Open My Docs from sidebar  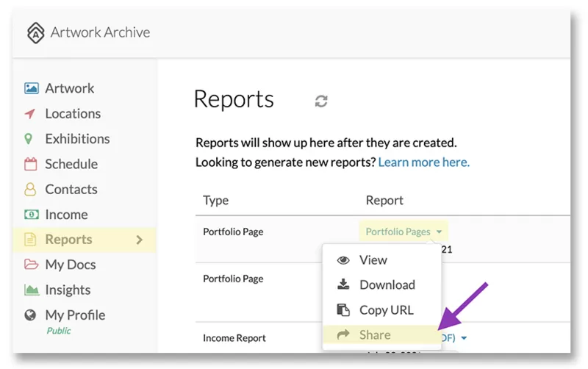tap(71, 265)
